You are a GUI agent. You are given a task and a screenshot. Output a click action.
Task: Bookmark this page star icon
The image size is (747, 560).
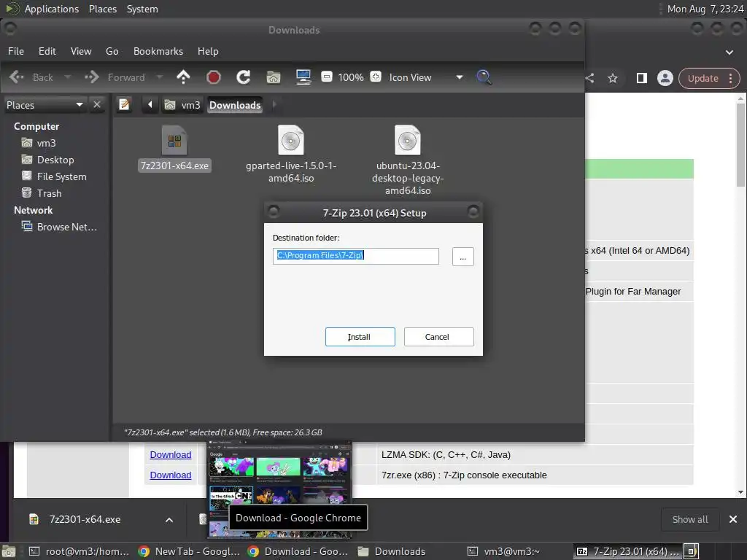[x=613, y=78]
